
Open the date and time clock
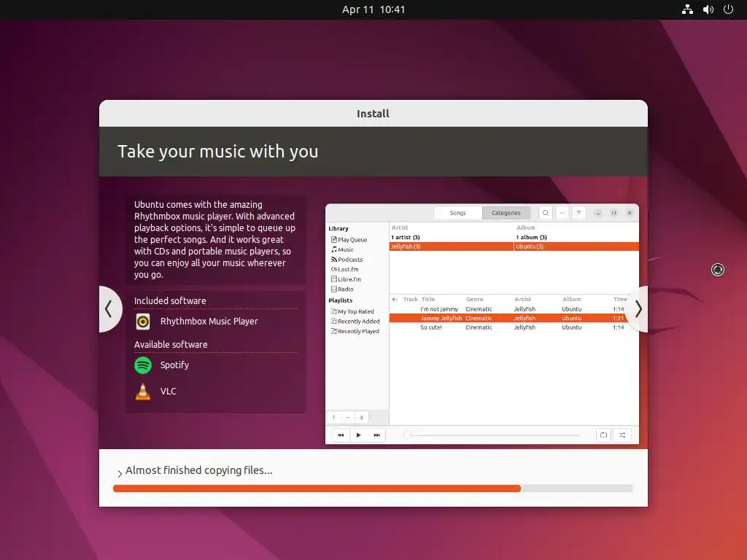(x=373, y=9)
